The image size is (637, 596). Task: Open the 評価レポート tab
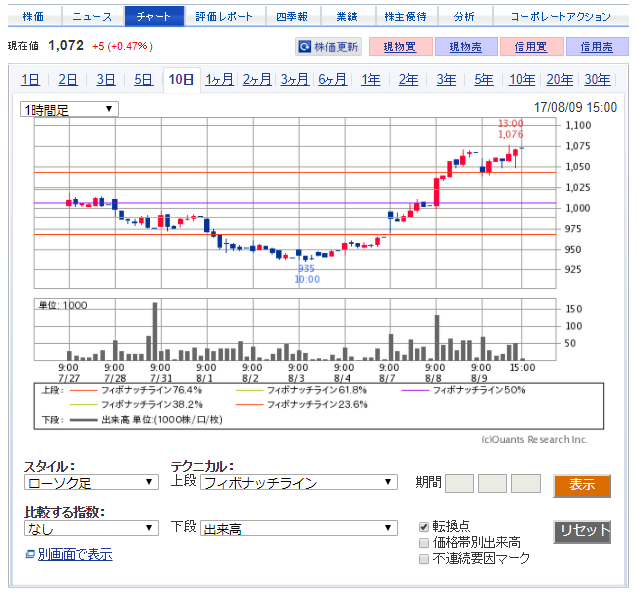[224, 17]
